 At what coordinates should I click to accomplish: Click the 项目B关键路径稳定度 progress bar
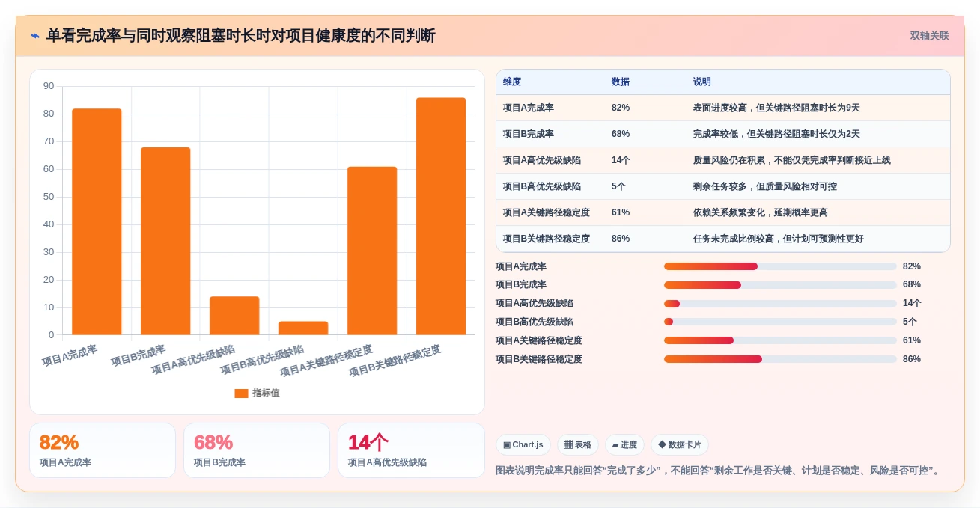pos(780,359)
